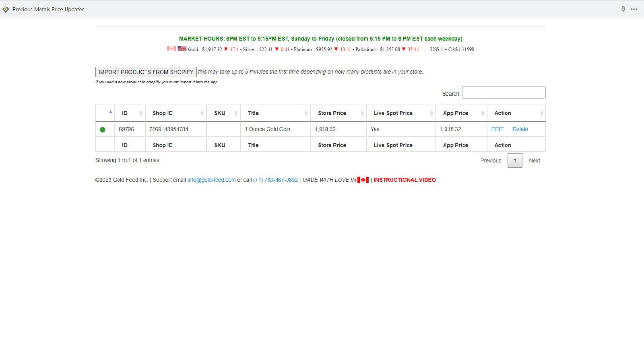Sort by Store Price column arrows
This screenshot has width=644, height=362.
(361, 113)
